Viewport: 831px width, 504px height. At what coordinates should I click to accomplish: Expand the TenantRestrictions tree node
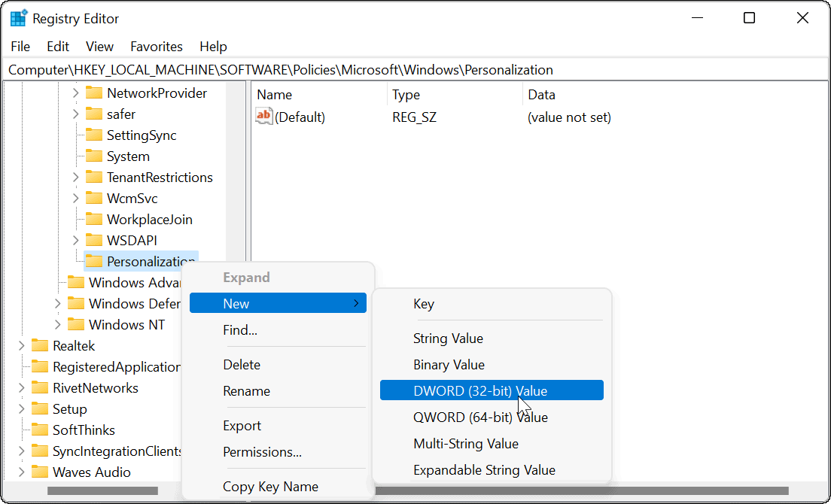point(75,178)
